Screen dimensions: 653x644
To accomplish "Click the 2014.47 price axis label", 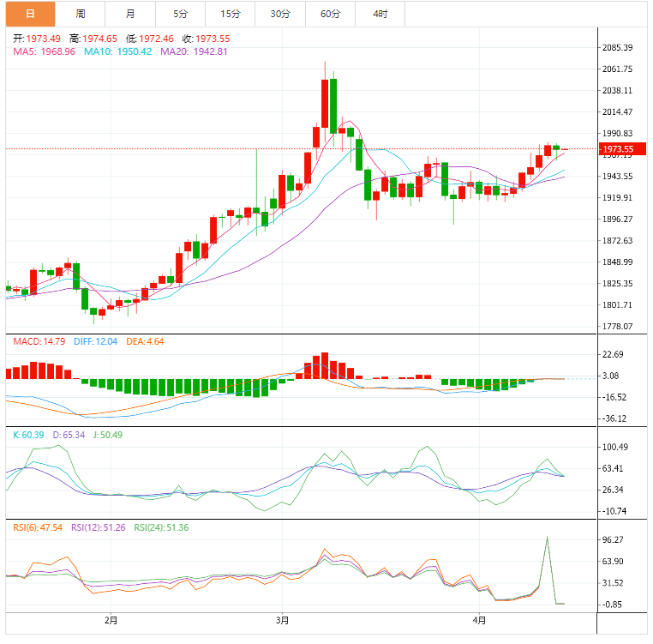I will (618, 111).
